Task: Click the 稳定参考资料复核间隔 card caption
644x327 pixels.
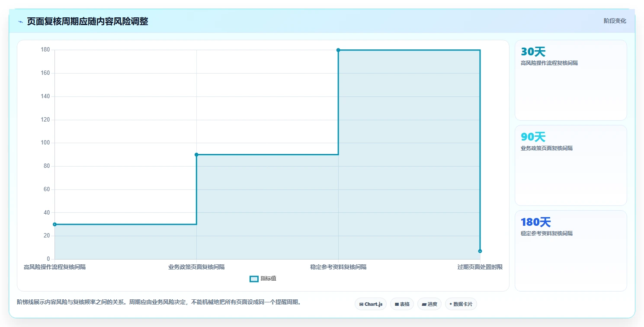Action: tap(547, 234)
